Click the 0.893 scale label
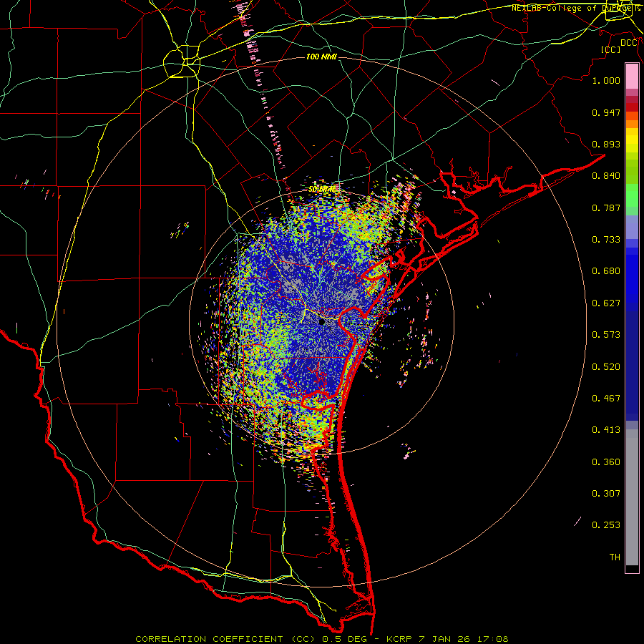 tap(606, 144)
